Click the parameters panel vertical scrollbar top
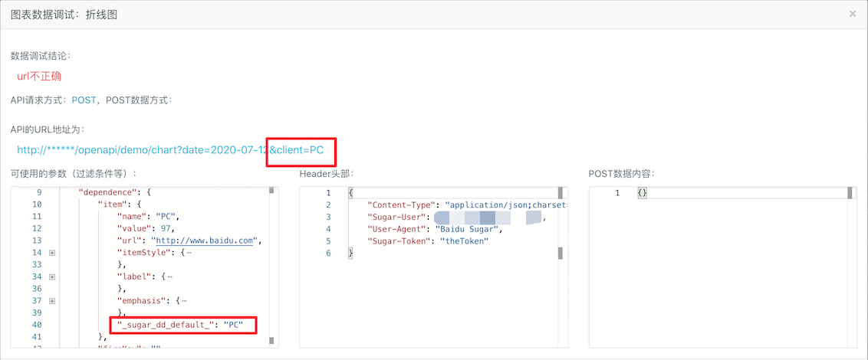868x360 pixels. pos(271,190)
